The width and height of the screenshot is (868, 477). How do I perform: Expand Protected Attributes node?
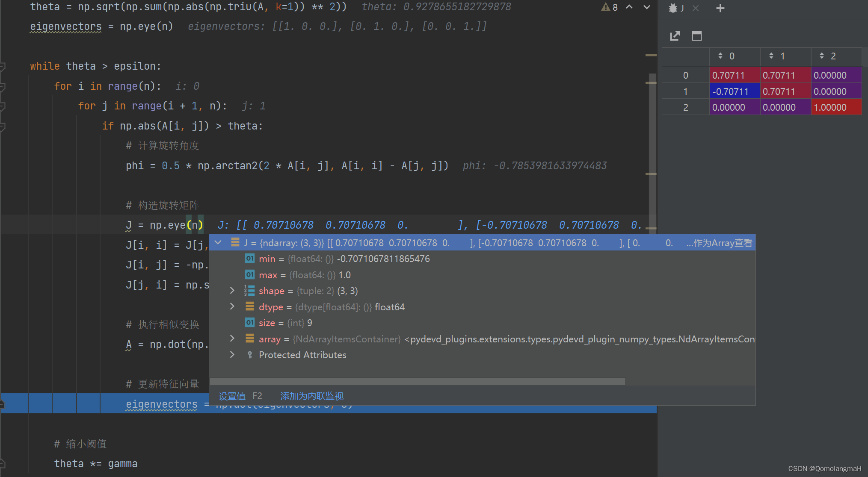click(x=232, y=355)
